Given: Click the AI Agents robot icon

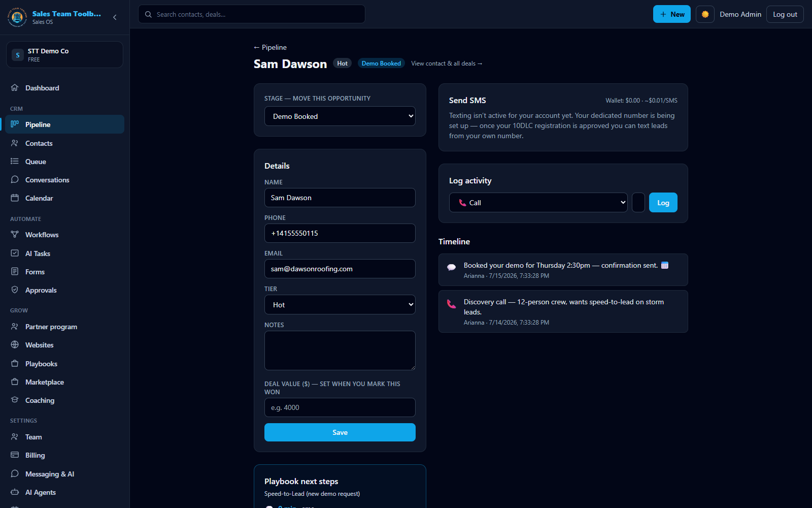Looking at the screenshot, I should [x=15, y=492].
